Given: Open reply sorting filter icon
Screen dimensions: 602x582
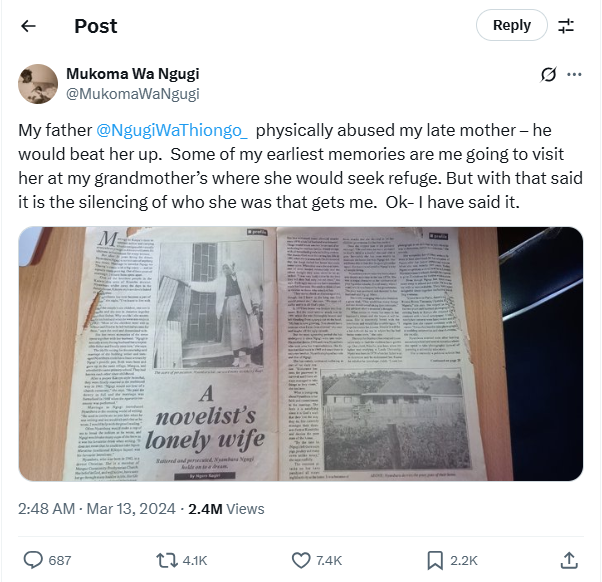Looking at the screenshot, I should click(566, 25).
